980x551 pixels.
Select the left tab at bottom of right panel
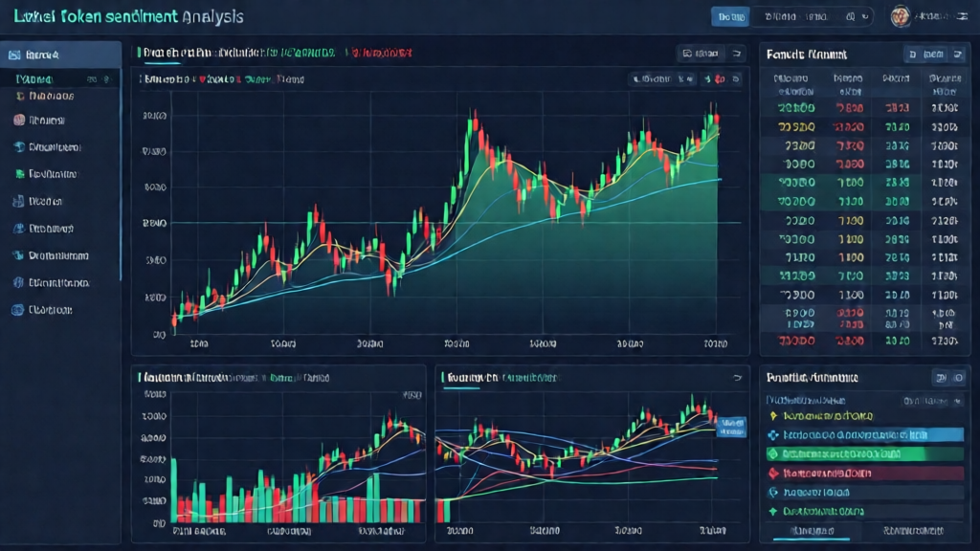tap(809, 529)
